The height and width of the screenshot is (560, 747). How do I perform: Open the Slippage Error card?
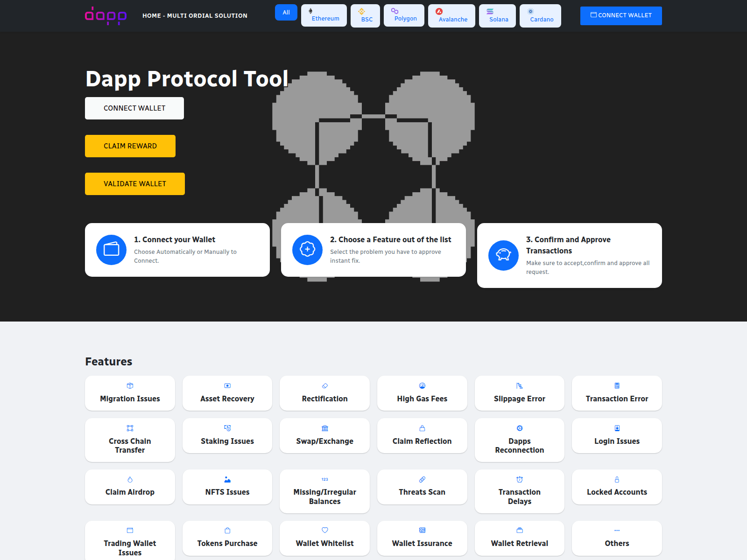click(520, 393)
